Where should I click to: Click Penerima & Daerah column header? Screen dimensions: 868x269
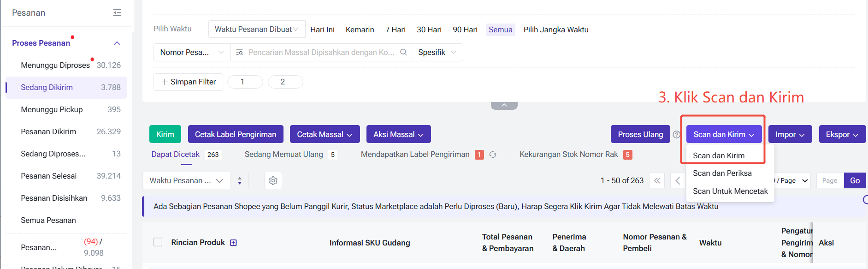coord(569,243)
